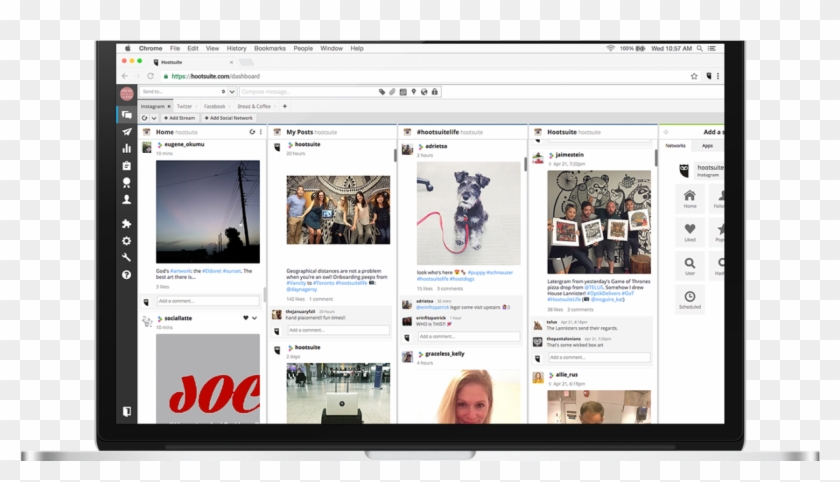Add a new tab with plus
Image resolution: width=840 pixels, height=482 pixels.
(x=284, y=106)
